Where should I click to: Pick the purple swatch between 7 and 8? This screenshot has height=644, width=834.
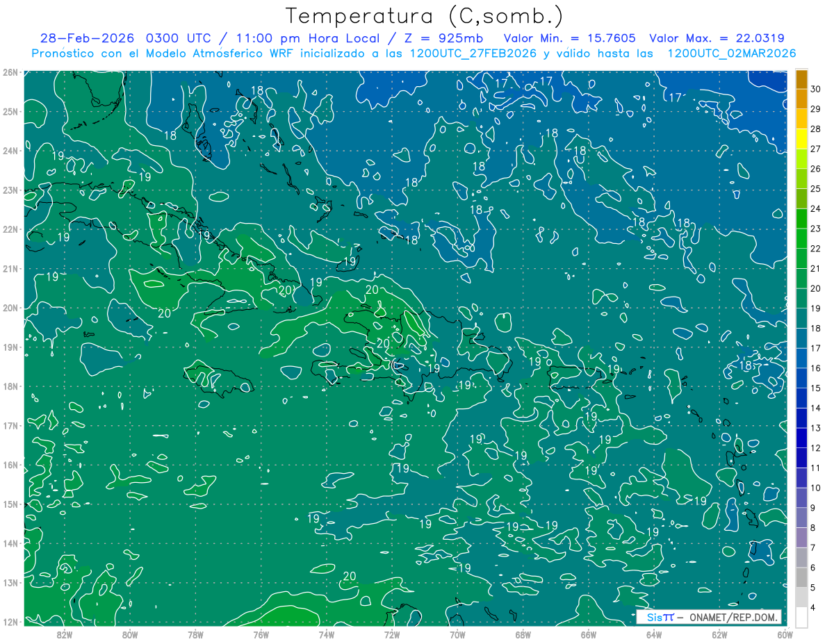pyautogui.click(x=801, y=537)
